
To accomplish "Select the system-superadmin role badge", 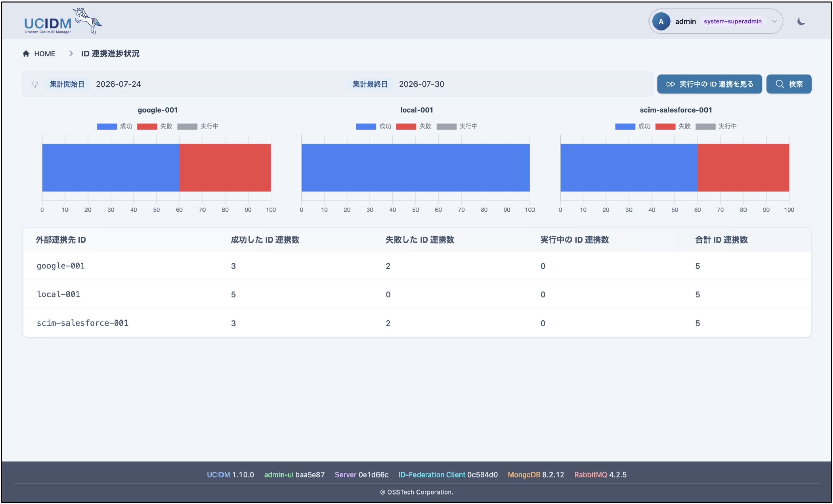I will pos(733,21).
